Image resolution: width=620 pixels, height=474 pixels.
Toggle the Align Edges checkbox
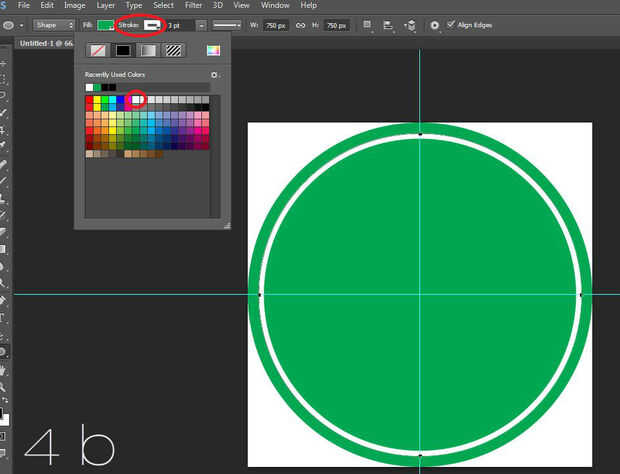coord(451,24)
